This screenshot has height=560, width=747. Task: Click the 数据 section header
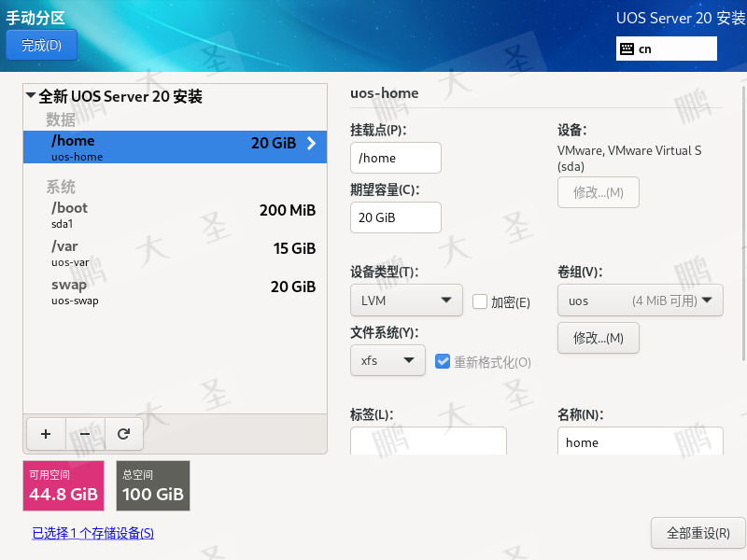pos(61,119)
